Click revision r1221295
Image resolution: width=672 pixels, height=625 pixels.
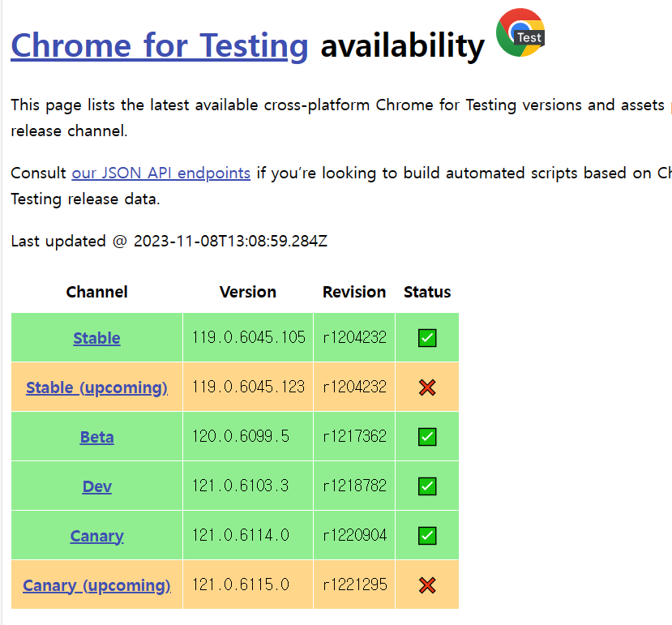(355, 584)
